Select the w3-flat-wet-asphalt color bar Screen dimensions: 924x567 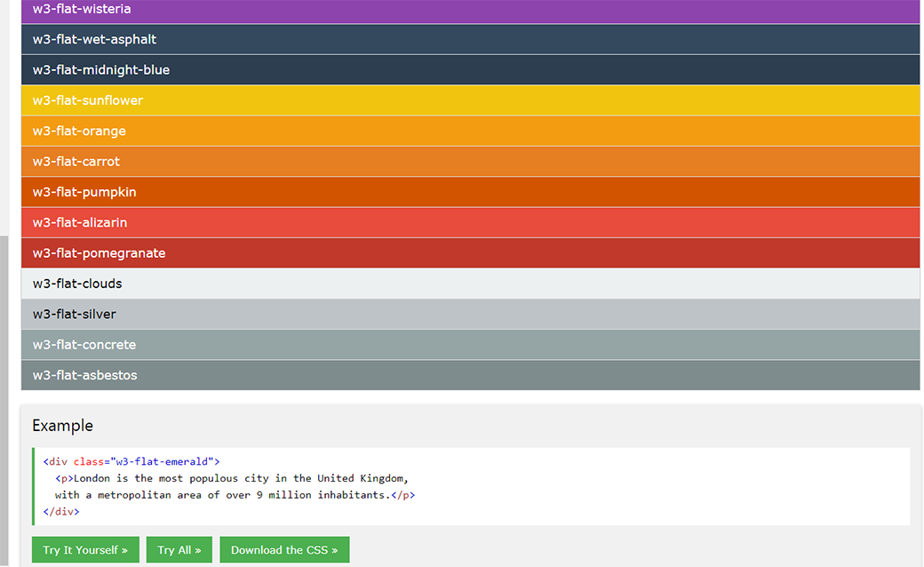tap(470, 40)
